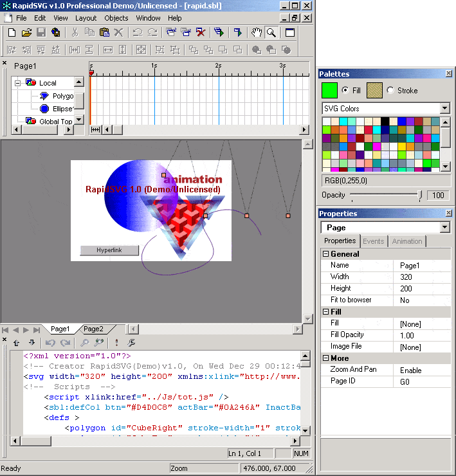Click the Hyperlink button on the canvas
456x476 pixels.
tap(109, 250)
